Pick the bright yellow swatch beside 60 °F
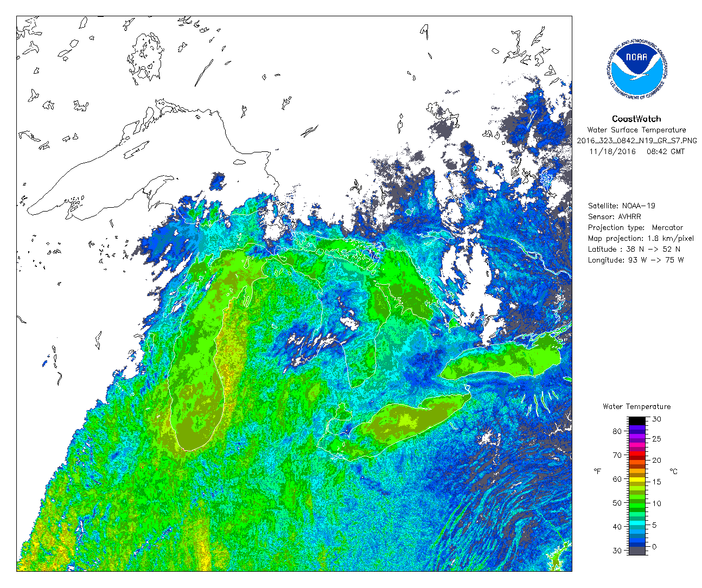 (x=637, y=480)
